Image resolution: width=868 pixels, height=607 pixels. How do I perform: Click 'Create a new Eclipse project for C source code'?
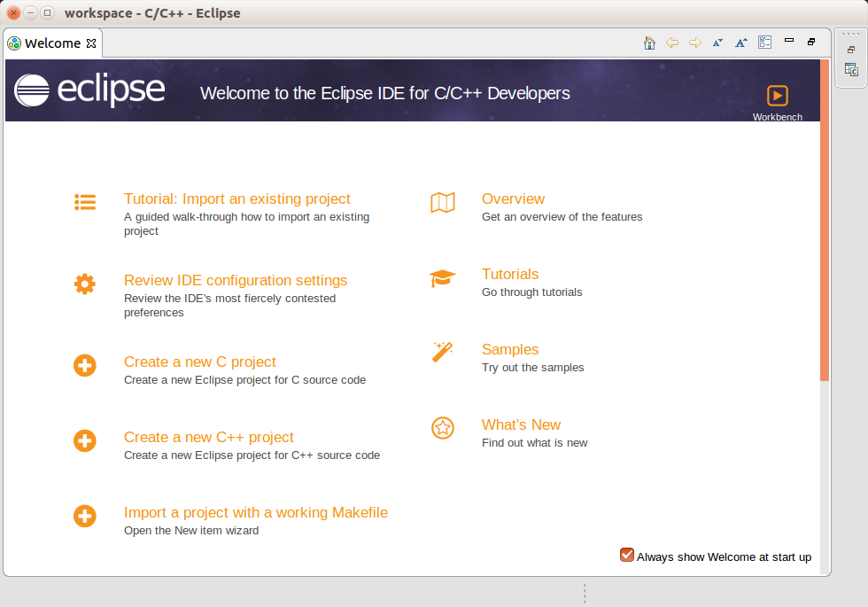click(244, 380)
